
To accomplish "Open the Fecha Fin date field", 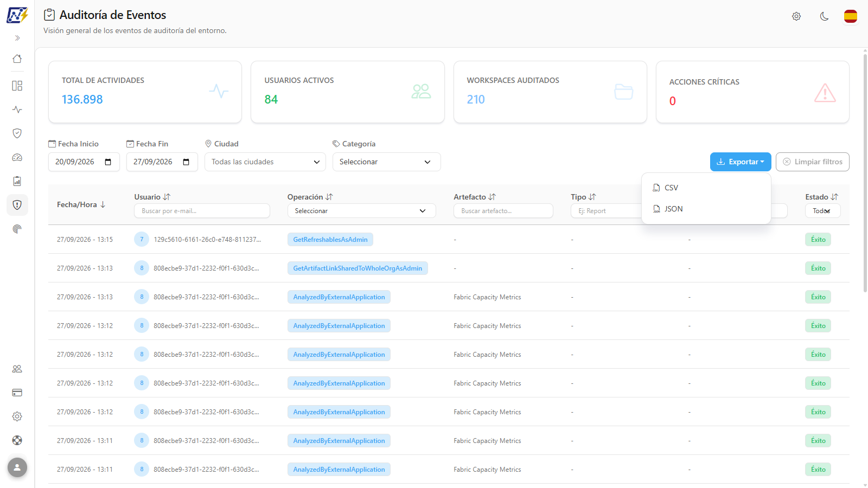I will 162,162.
